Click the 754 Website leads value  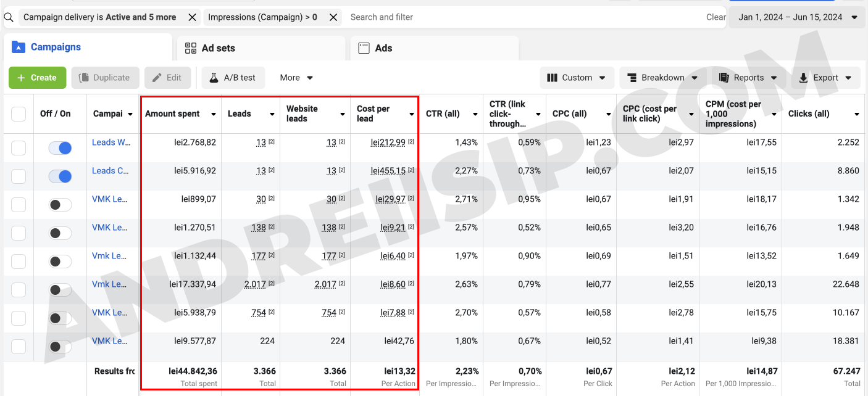[329, 313]
